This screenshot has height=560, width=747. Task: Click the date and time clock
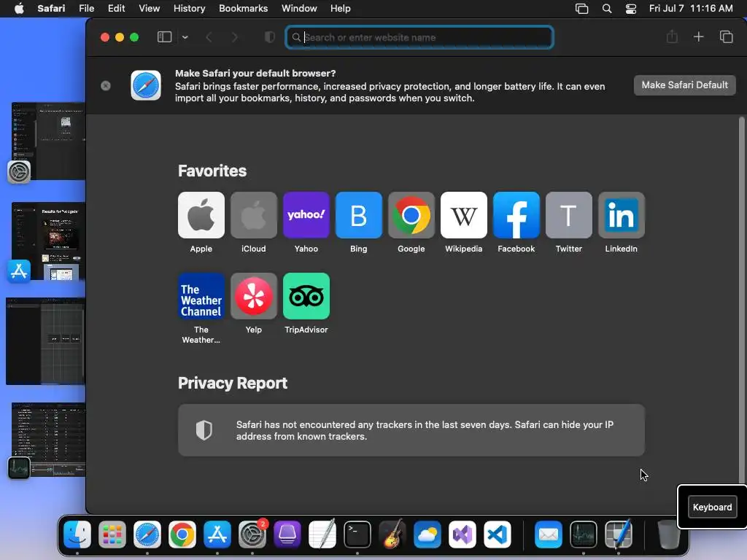point(691,9)
